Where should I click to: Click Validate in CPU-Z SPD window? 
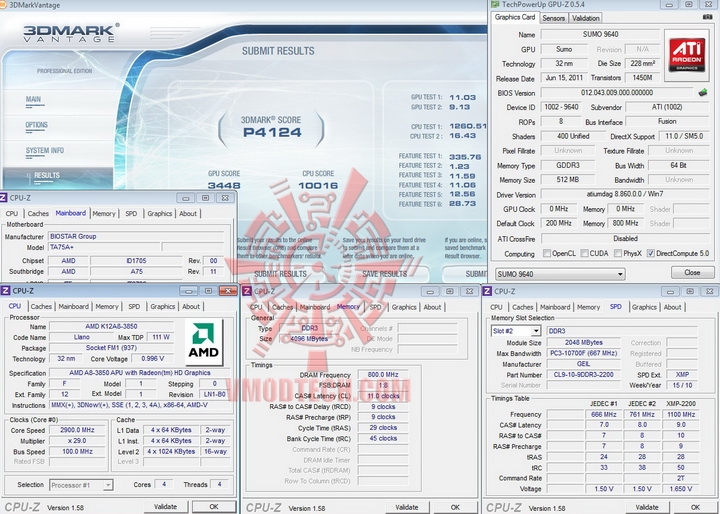(647, 507)
